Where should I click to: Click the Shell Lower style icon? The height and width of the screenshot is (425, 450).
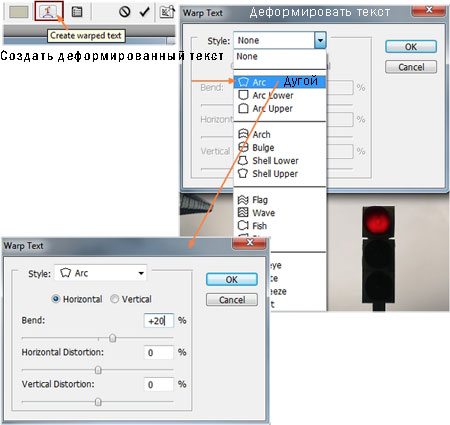pyautogui.click(x=243, y=160)
